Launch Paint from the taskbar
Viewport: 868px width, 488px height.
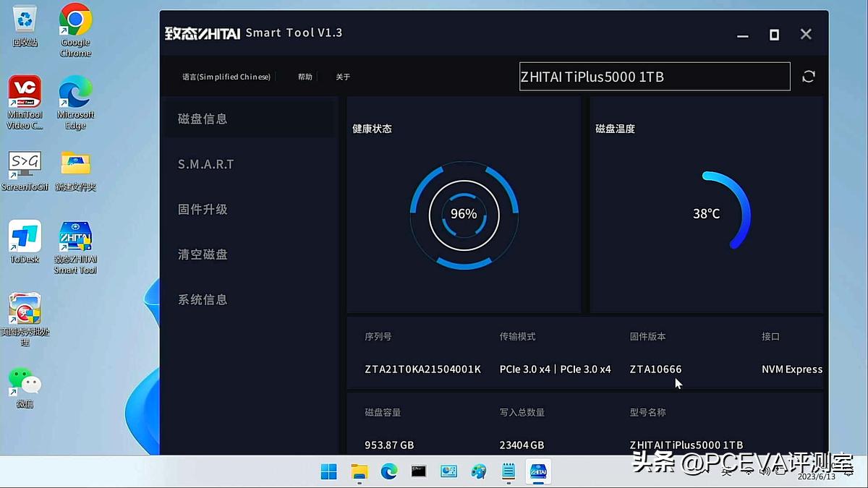point(479,471)
